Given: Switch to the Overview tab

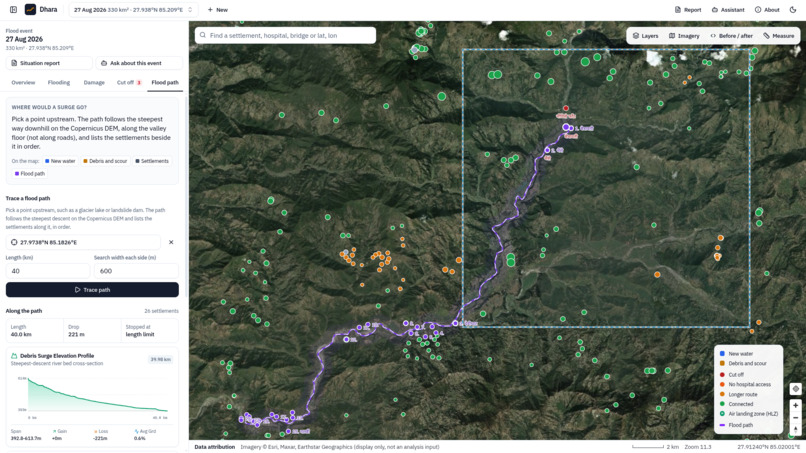Looking at the screenshot, I should [23, 82].
